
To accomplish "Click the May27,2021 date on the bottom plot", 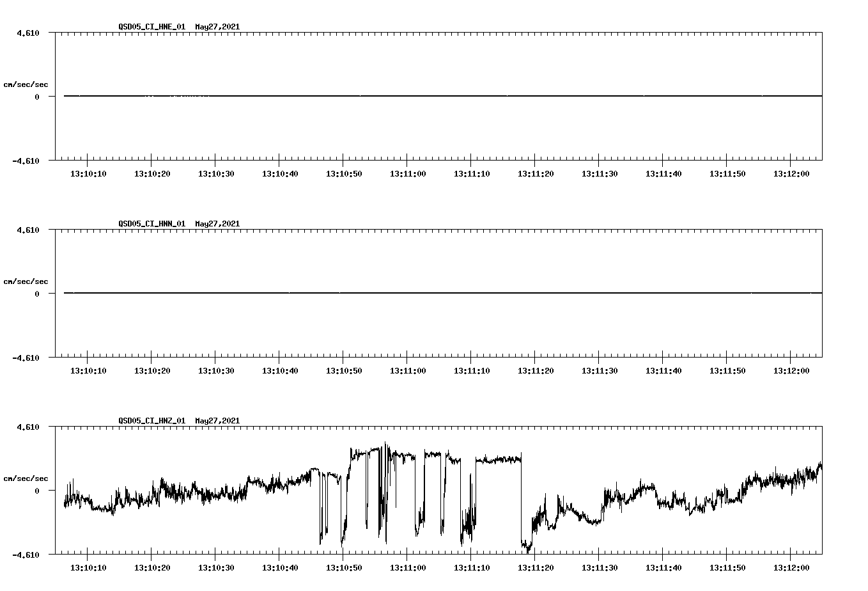I will pos(217,421).
